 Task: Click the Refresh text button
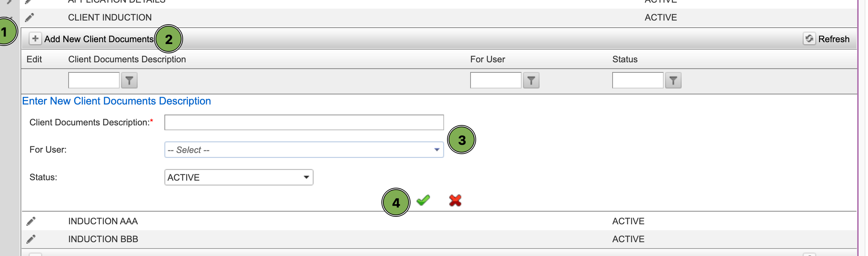click(x=834, y=39)
